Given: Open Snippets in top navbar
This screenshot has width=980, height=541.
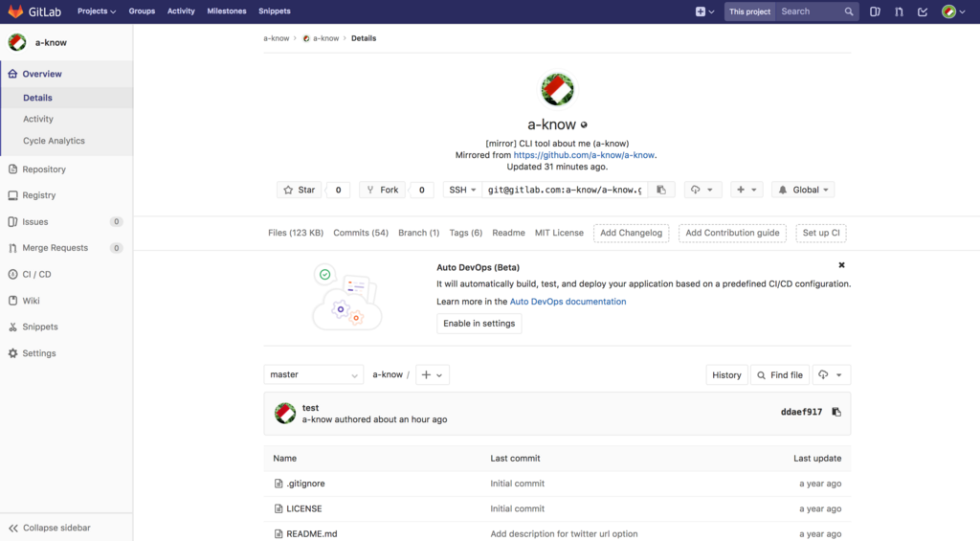Looking at the screenshot, I should (x=275, y=11).
